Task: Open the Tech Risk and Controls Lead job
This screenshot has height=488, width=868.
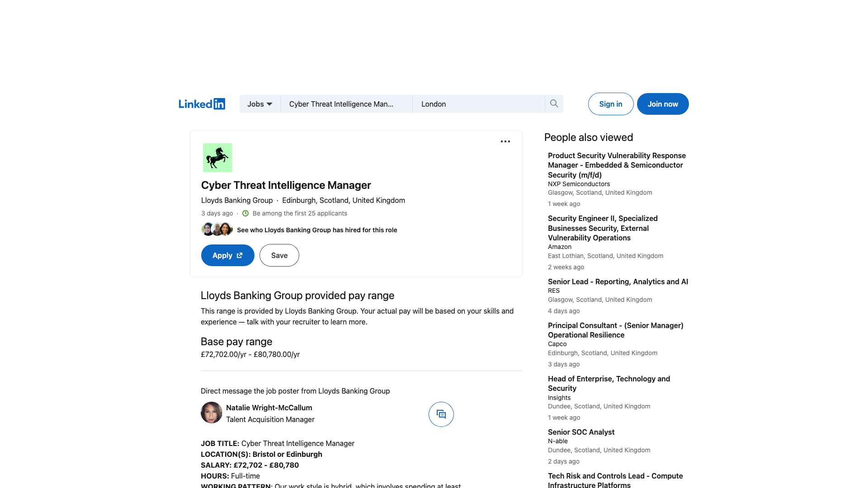Action: pos(615,480)
